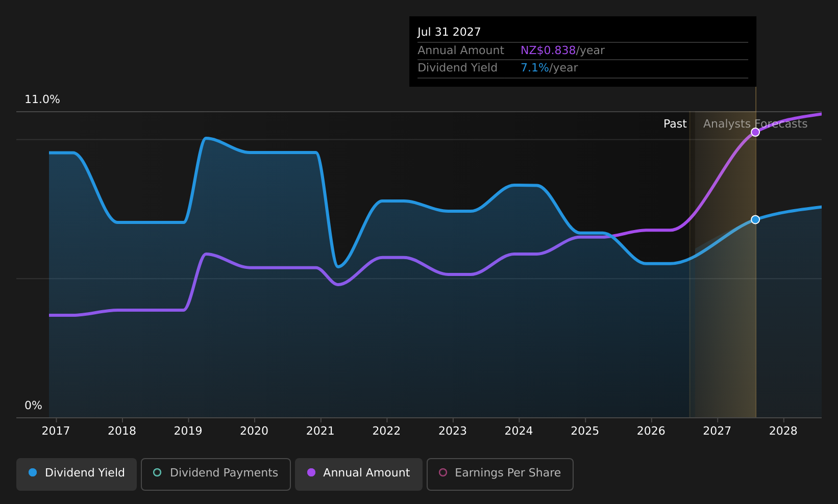
Task: Click the blue Dividend Yield data point
Action: [x=755, y=219]
